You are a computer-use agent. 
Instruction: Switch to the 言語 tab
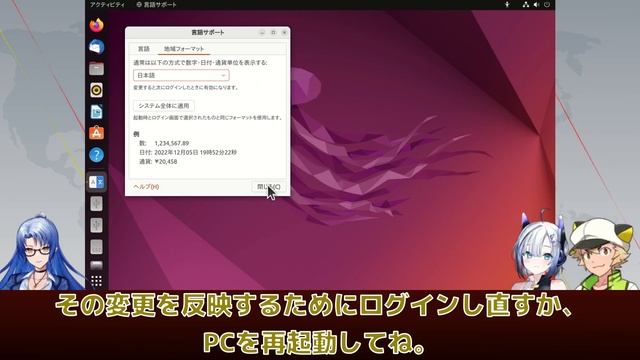(x=144, y=49)
